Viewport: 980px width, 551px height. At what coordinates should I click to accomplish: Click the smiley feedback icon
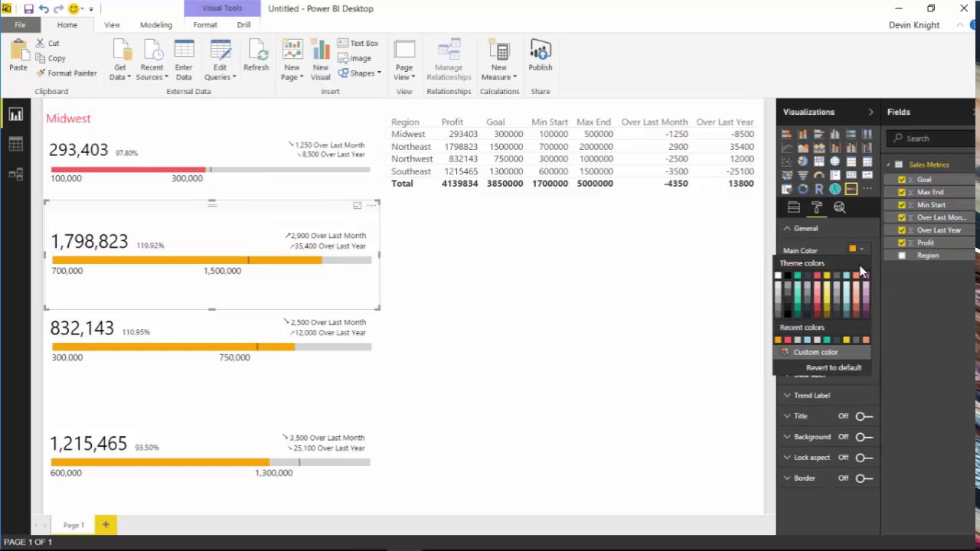point(73,8)
